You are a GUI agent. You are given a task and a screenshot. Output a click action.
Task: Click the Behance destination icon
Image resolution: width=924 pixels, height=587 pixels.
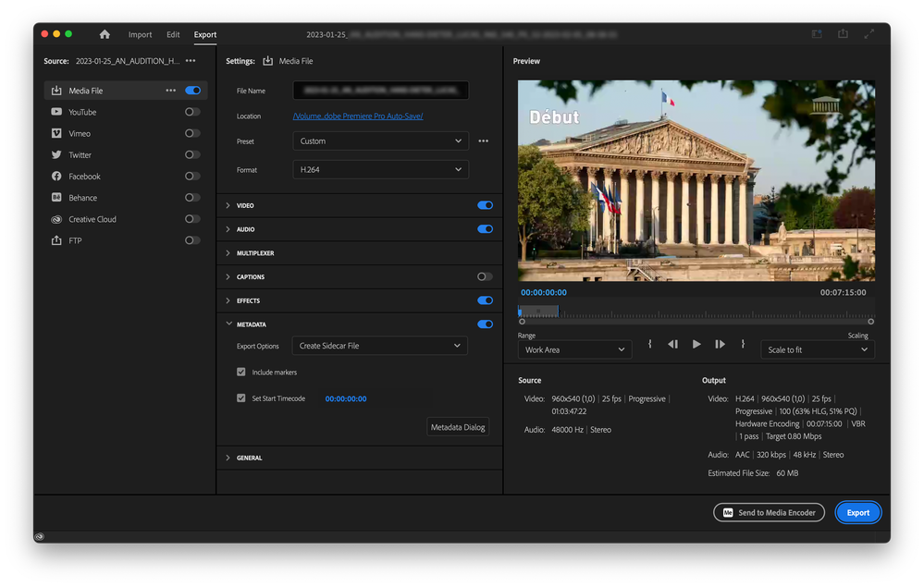point(56,198)
